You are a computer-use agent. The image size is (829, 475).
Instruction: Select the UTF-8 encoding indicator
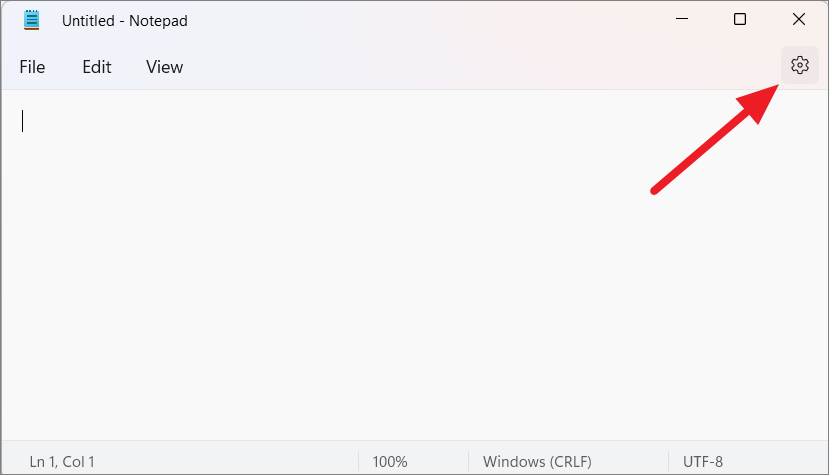click(703, 462)
